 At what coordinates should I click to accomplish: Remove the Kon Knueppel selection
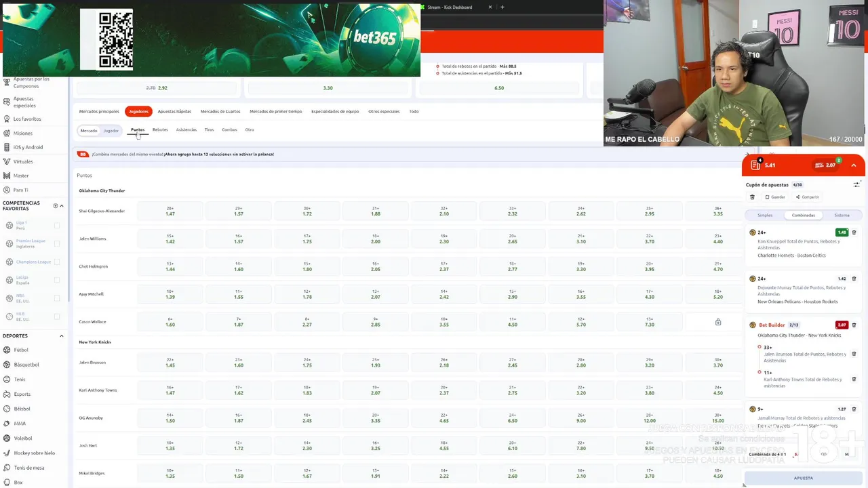click(854, 232)
